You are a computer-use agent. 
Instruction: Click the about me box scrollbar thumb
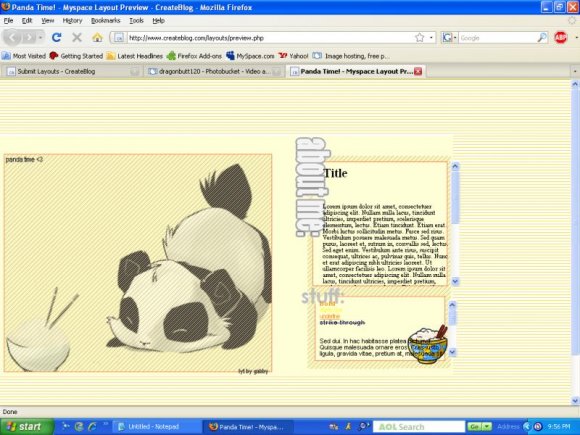pyautogui.click(x=455, y=197)
